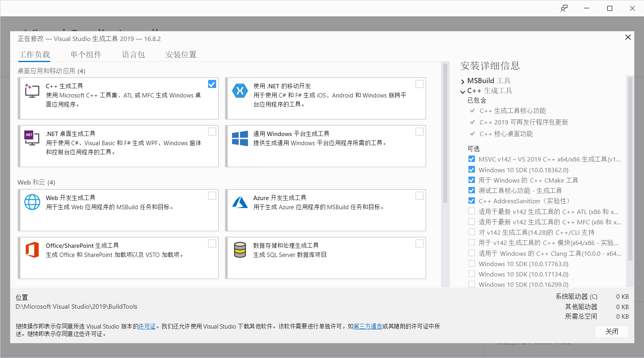Enable the C++ ATL 可选组件
The height and width of the screenshot is (358, 644).
472,211
